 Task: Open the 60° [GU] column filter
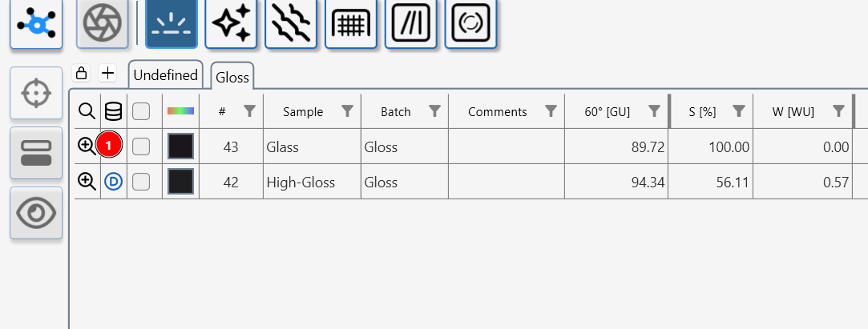tap(655, 111)
